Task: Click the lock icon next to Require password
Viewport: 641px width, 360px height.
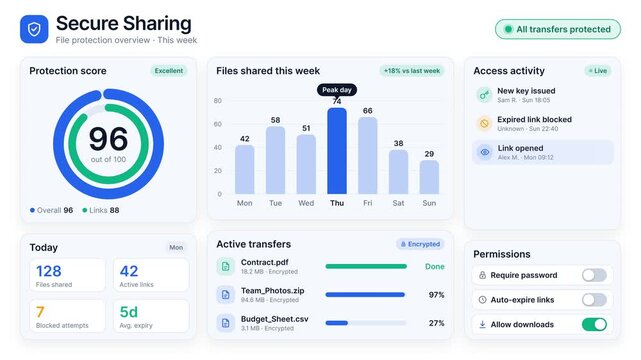Action: click(482, 275)
